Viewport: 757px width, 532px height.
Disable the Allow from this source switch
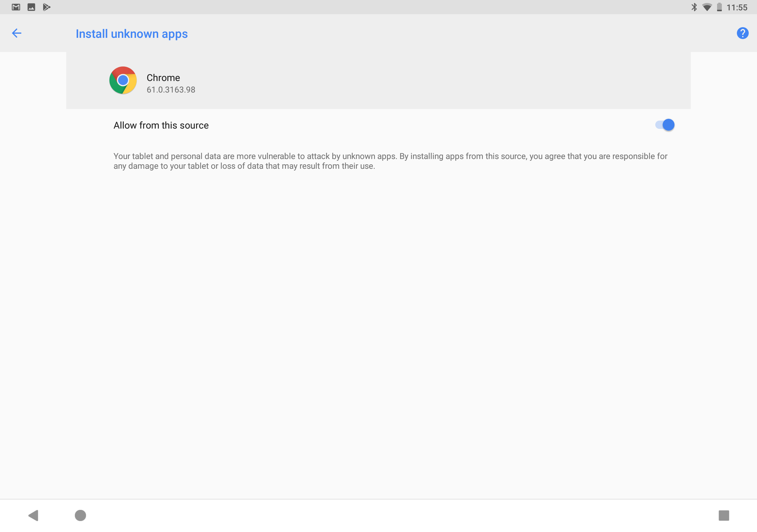665,125
